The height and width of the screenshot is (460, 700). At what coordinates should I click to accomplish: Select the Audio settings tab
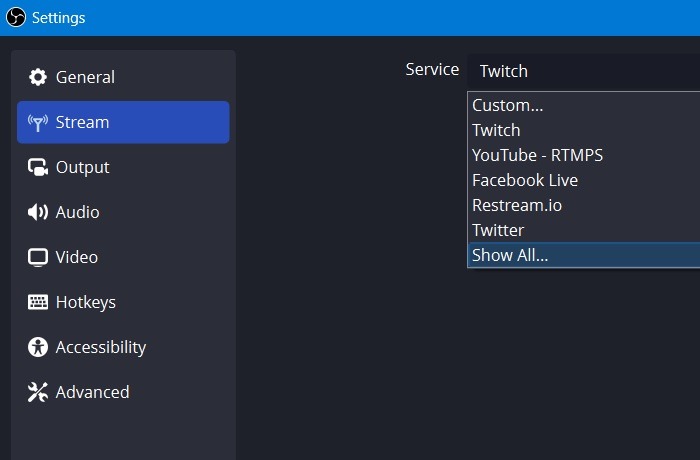coord(123,212)
